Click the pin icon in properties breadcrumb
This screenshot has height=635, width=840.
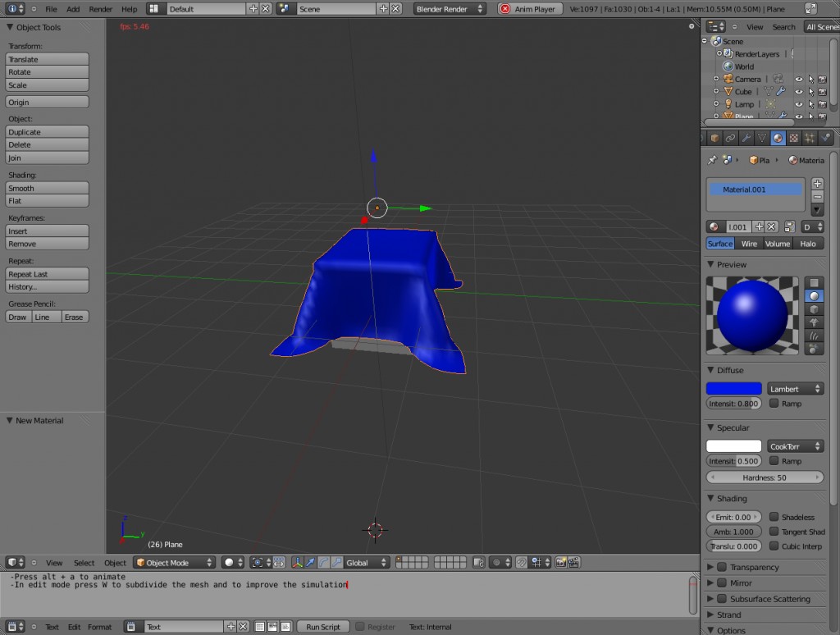click(711, 161)
